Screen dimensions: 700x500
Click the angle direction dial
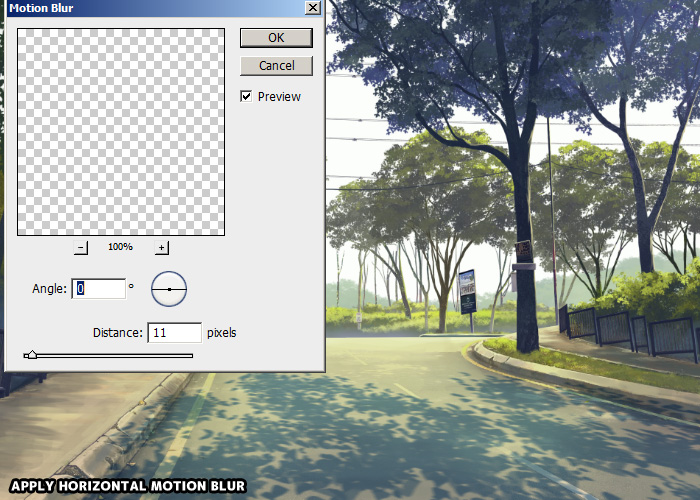tap(169, 289)
